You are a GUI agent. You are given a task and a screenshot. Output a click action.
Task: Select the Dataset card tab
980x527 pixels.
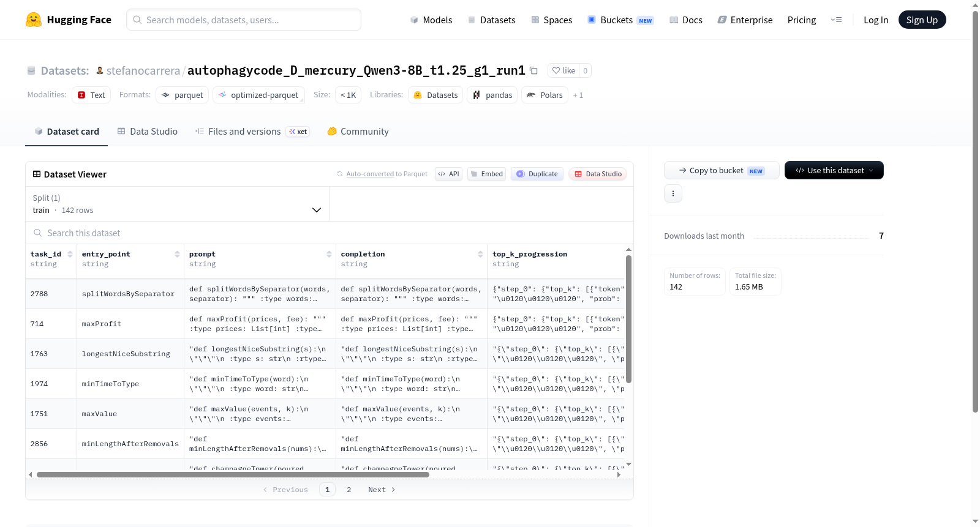point(66,131)
